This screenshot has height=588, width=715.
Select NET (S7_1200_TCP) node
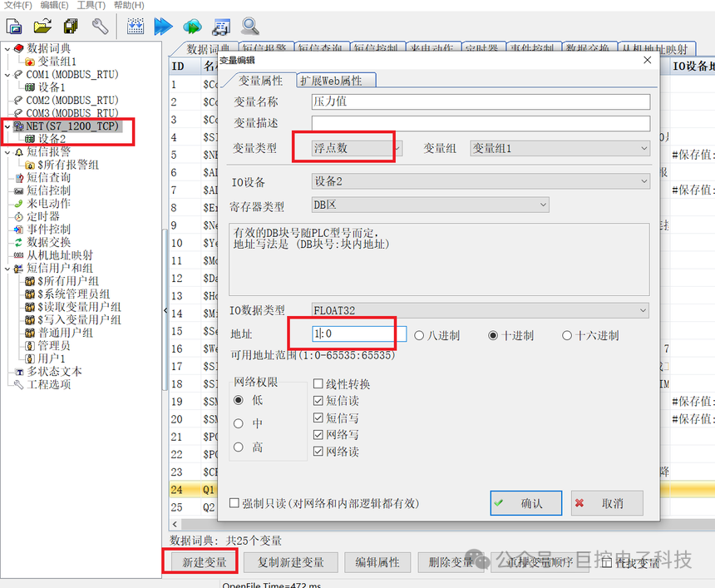72,126
